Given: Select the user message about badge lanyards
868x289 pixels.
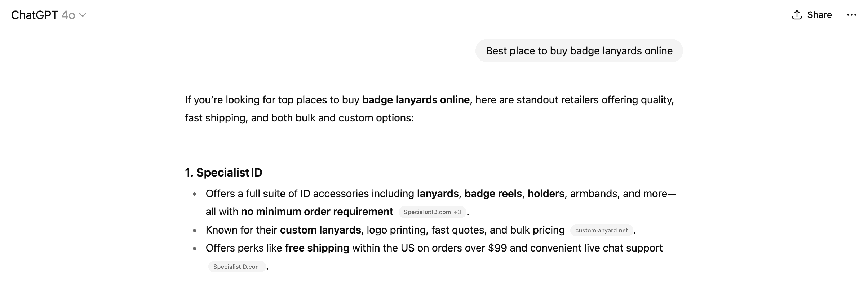Looking at the screenshot, I should click(x=579, y=51).
